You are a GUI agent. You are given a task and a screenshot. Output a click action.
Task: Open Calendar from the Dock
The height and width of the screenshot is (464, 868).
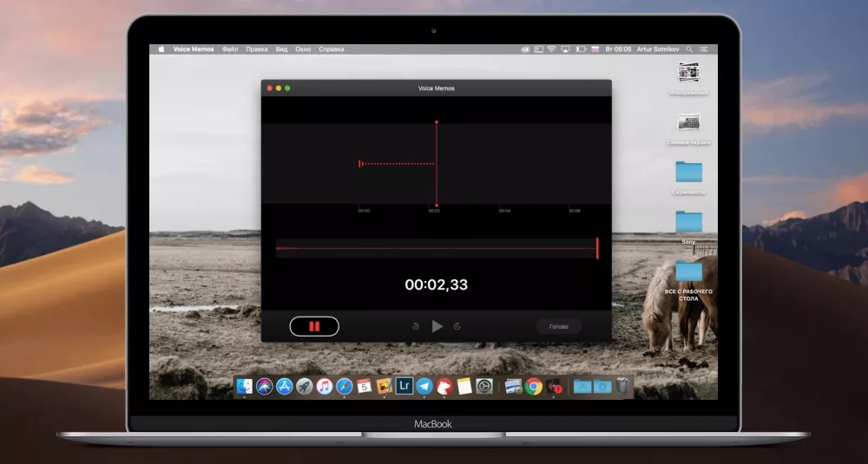(x=364, y=386)
